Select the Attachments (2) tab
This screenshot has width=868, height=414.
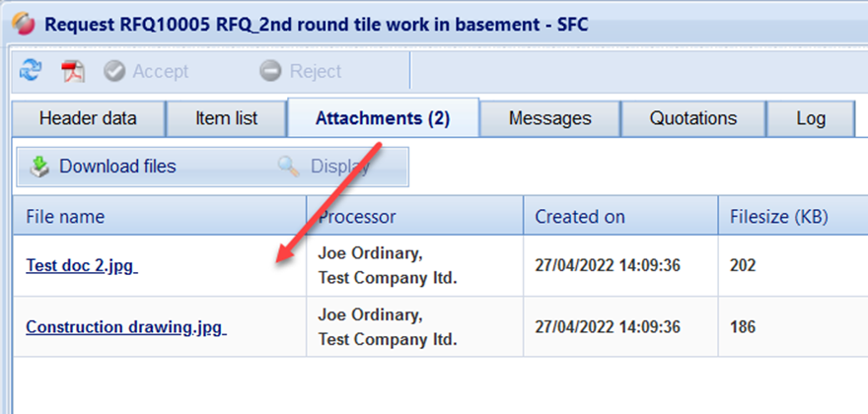pyautogui.click(x=383, y=118)
